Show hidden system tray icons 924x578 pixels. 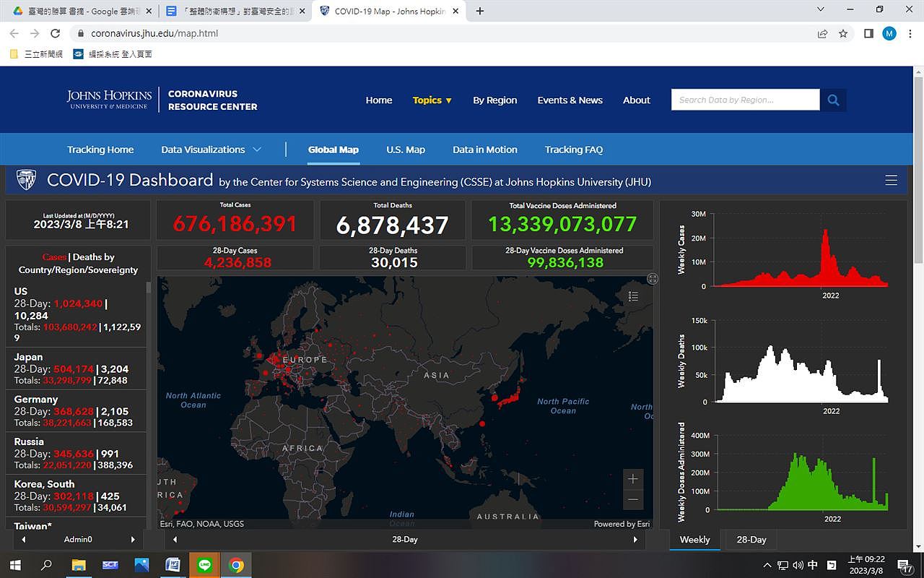768,565
